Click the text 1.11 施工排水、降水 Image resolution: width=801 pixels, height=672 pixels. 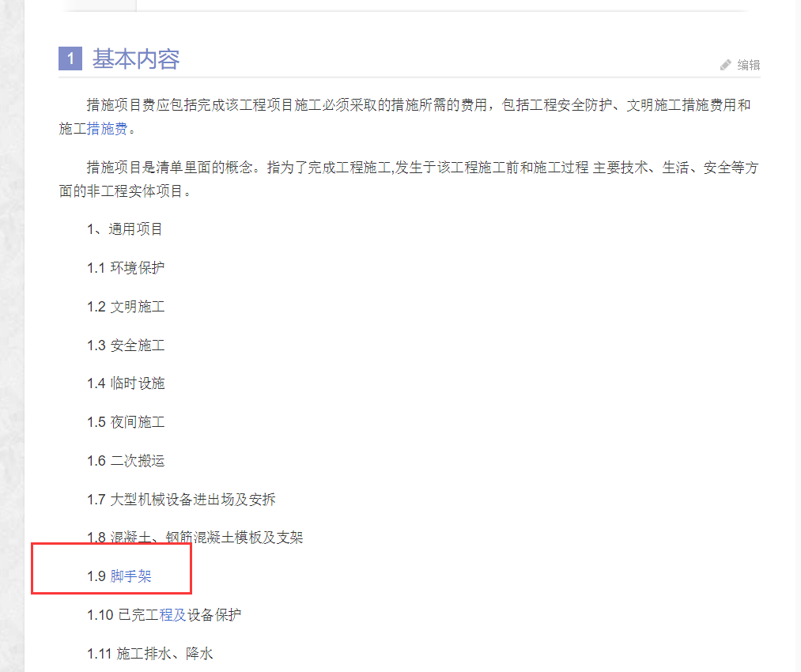tap(149, 654)
